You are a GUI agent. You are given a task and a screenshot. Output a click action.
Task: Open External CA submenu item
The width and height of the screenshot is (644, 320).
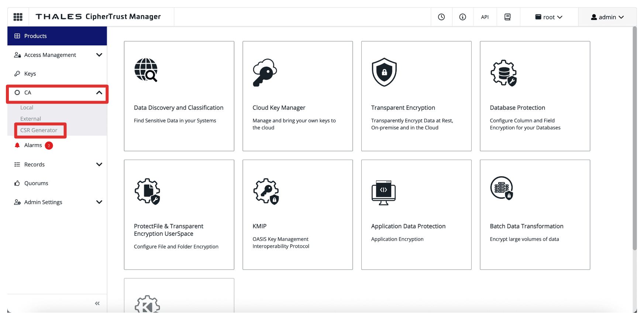(31, 119)
